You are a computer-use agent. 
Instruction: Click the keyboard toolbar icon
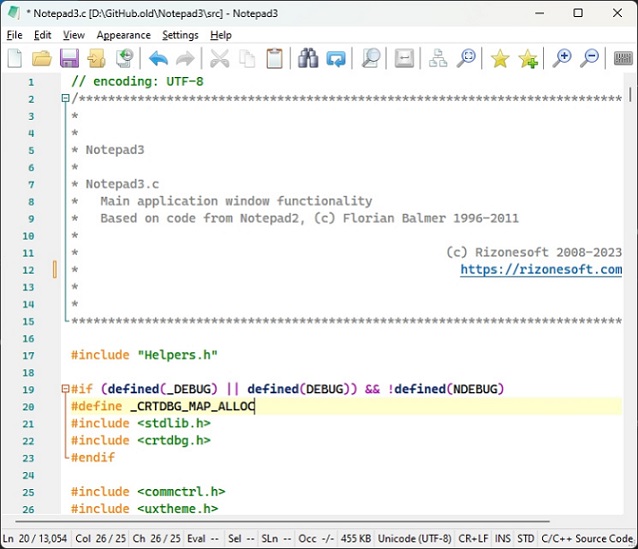pyautogui.click(x=623, y=58)
